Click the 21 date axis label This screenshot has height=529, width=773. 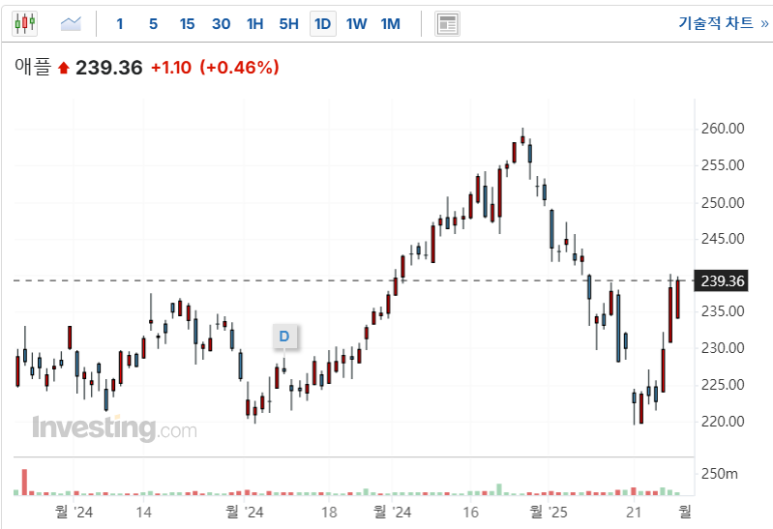(633, 512)
